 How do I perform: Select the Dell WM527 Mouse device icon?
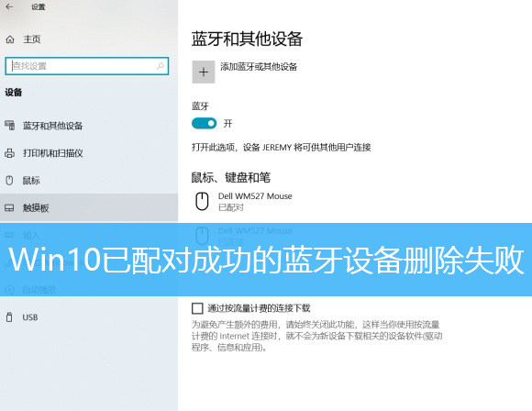(x=202, y=201)
